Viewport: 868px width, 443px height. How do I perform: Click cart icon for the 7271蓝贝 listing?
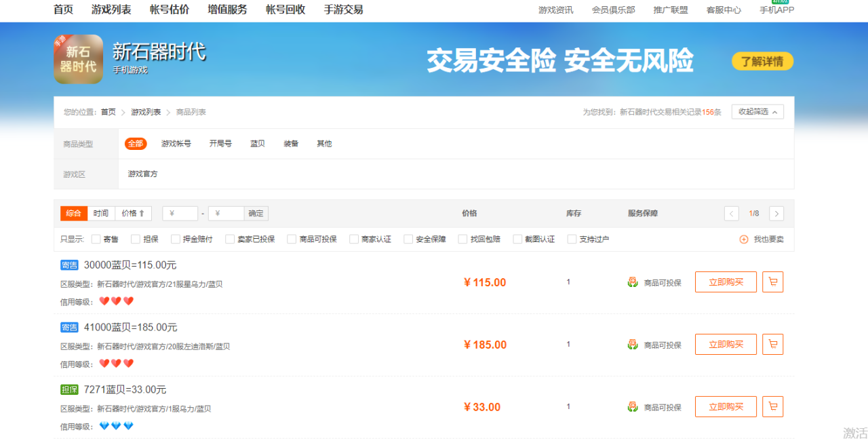(772, 406)
